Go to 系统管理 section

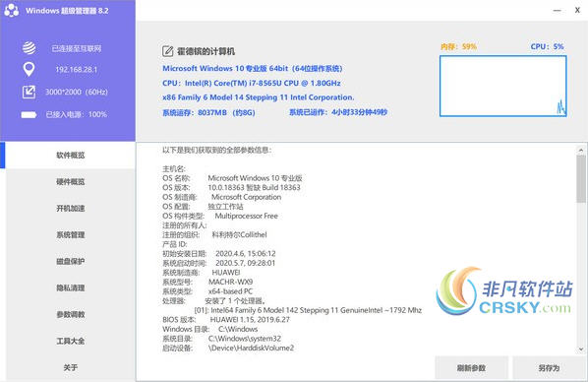click(x=71, y=234)
